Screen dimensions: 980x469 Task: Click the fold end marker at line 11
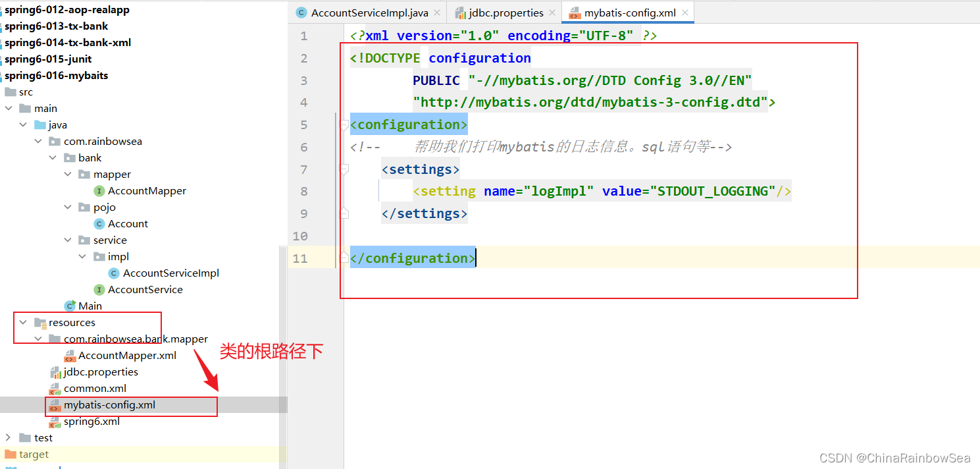(344, 258)
